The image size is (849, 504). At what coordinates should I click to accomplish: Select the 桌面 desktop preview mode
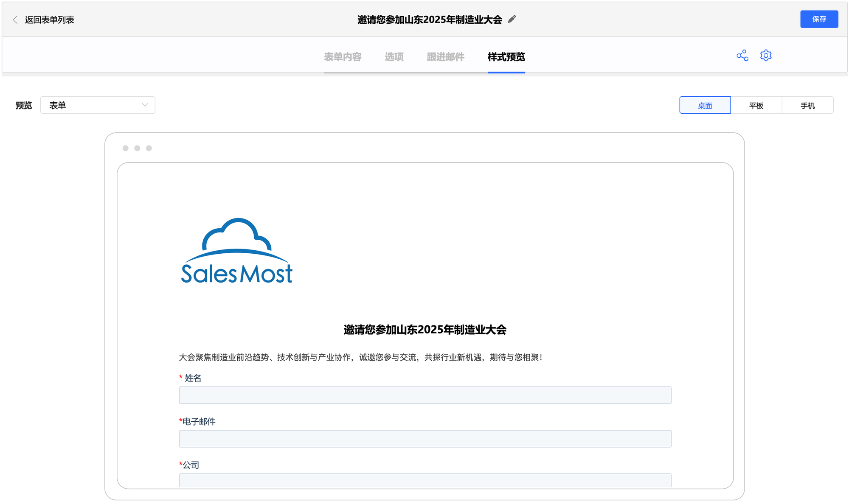click(705, 105)
